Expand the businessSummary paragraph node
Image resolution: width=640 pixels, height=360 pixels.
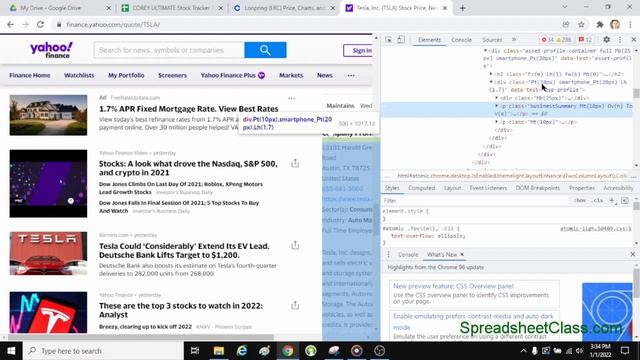coord(497,106)
